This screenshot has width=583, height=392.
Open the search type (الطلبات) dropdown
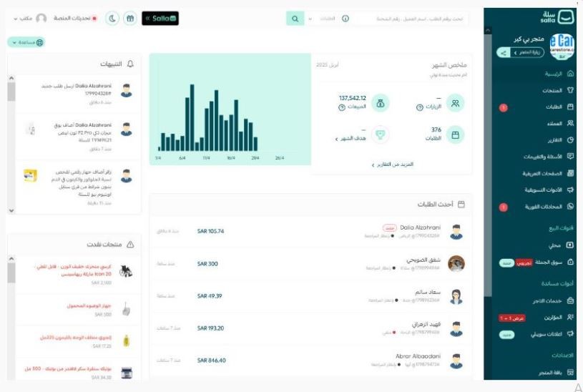click(322, 19)
